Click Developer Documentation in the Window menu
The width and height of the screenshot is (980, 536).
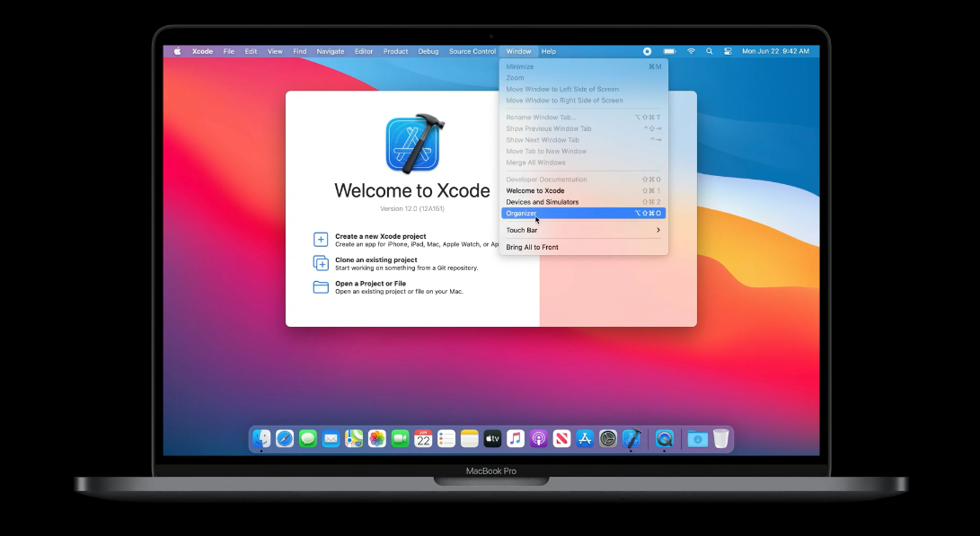[x=583, y=180]
